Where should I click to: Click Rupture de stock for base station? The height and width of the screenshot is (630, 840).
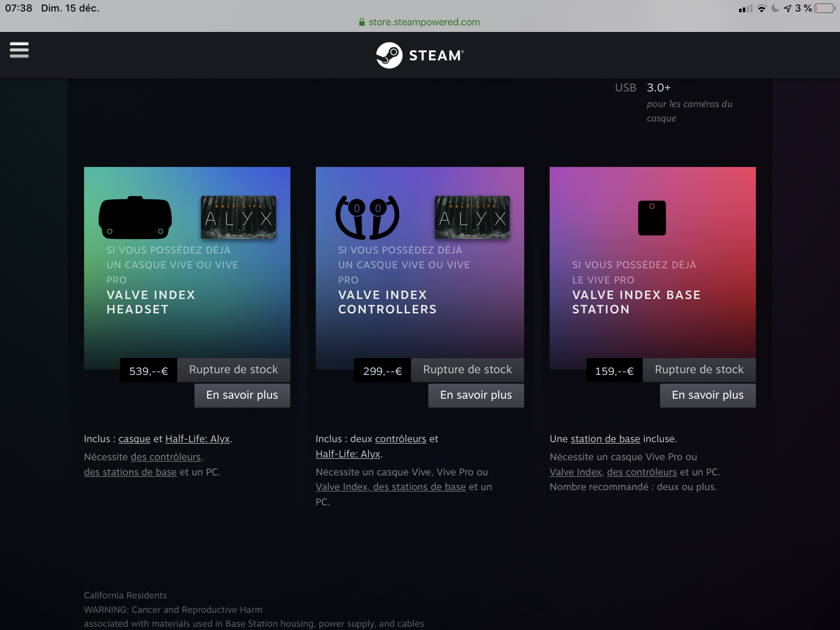coord(699,370)
